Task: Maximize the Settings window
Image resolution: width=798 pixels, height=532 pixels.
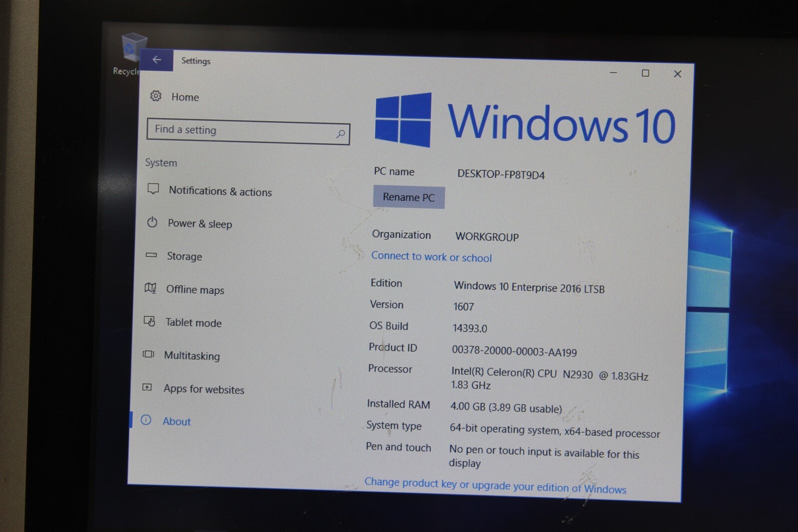Action: tap(645, 73)
